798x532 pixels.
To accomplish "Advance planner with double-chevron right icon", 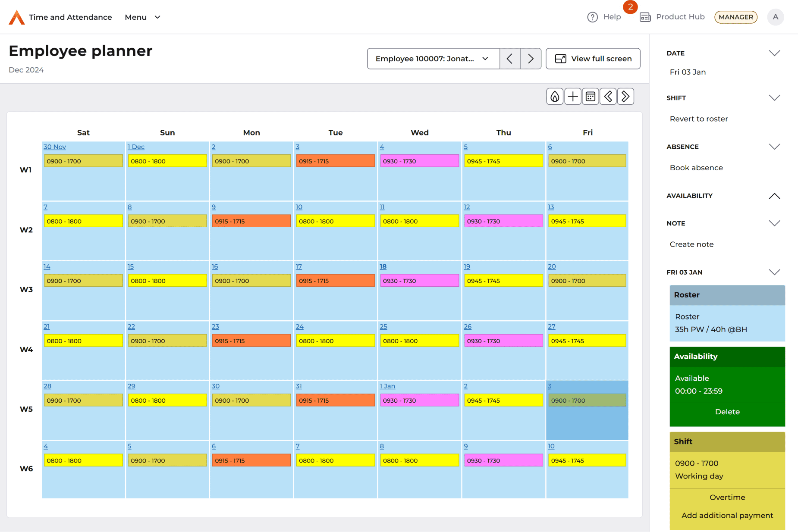I will pyautogui.click(x=625, y=97).
